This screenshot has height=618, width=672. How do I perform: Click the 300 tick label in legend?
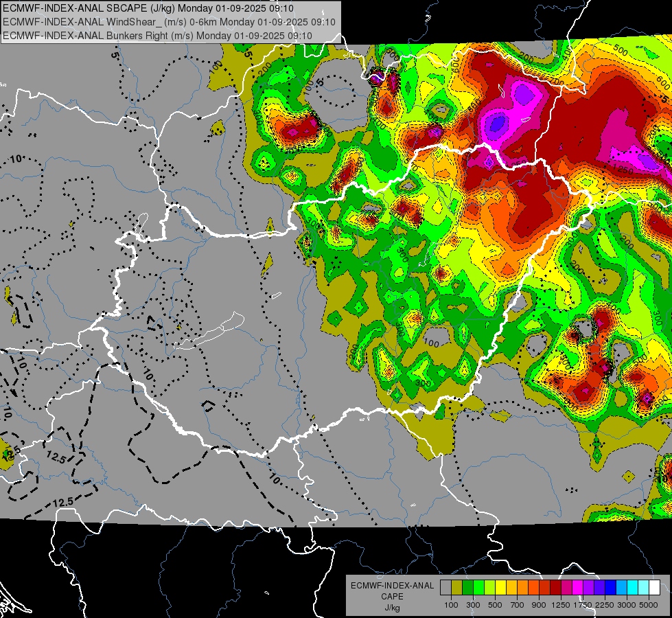[473, 605]
